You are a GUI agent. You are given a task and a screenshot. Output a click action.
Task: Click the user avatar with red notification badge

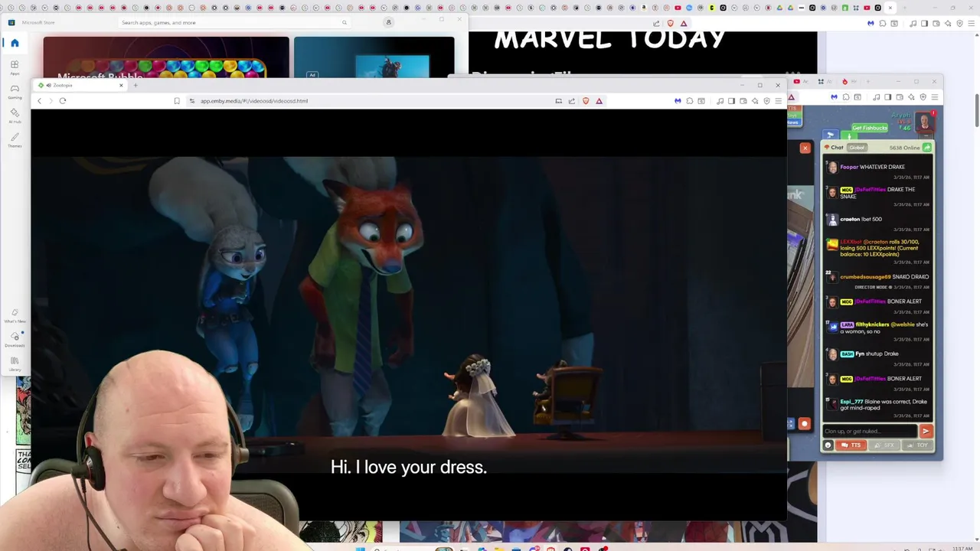pos(925,122)
